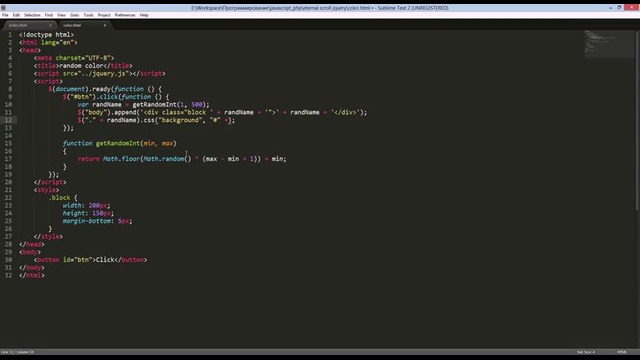The height and width of the screenshot is (360, 640).
Task: Maximize or restore the Sublime Text window
Action: 619,8
